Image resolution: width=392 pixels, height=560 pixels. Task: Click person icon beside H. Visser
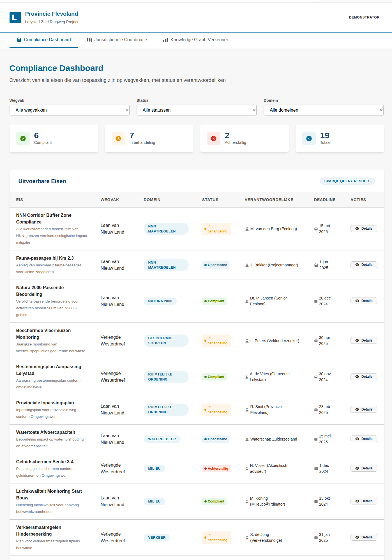pyautogui.click(x=247, y=469)
